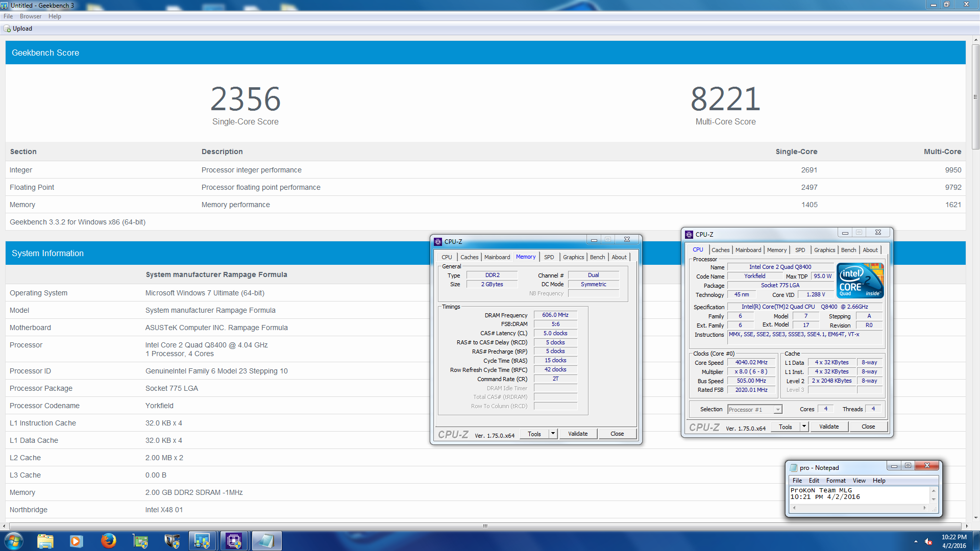Open Mainboard tab in CPU-Z CPU window
980x551 pixels.
748,250
